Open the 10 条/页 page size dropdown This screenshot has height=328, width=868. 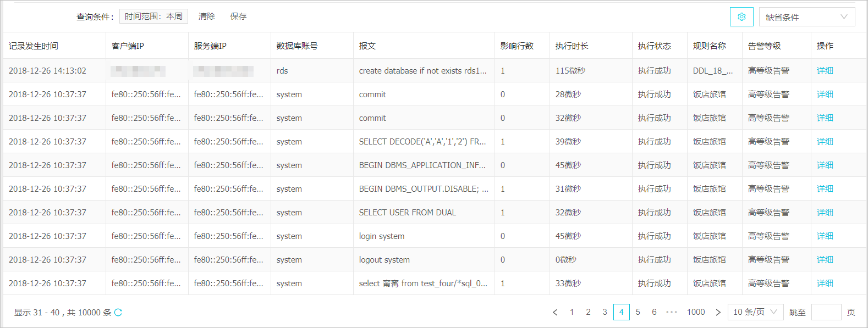click(x=755, y=312)
